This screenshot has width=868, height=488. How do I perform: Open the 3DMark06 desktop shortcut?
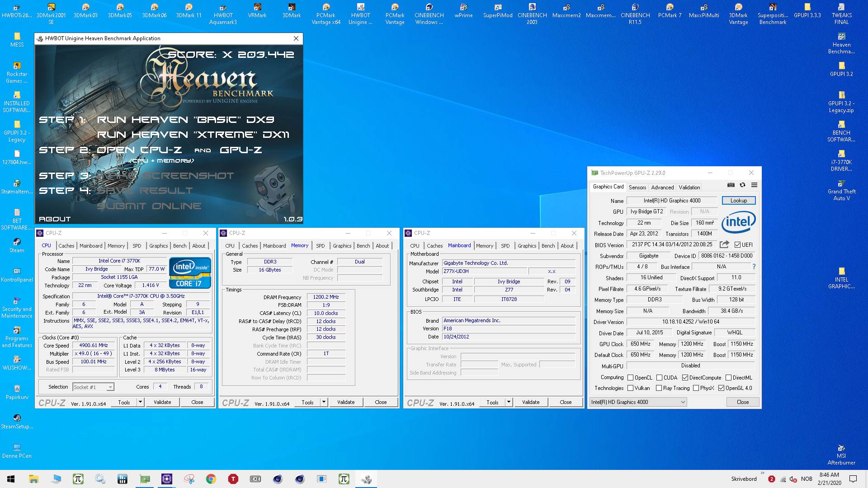click(x=154, y=11)
